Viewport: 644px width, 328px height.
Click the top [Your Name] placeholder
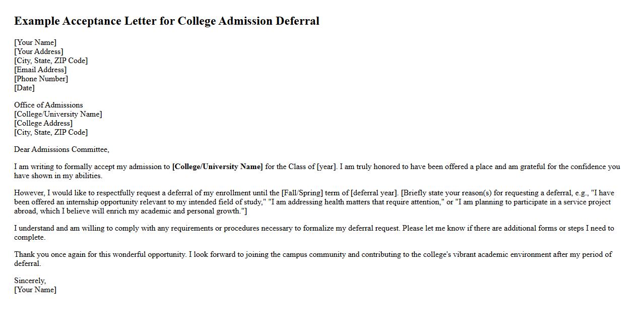[35, 42]
